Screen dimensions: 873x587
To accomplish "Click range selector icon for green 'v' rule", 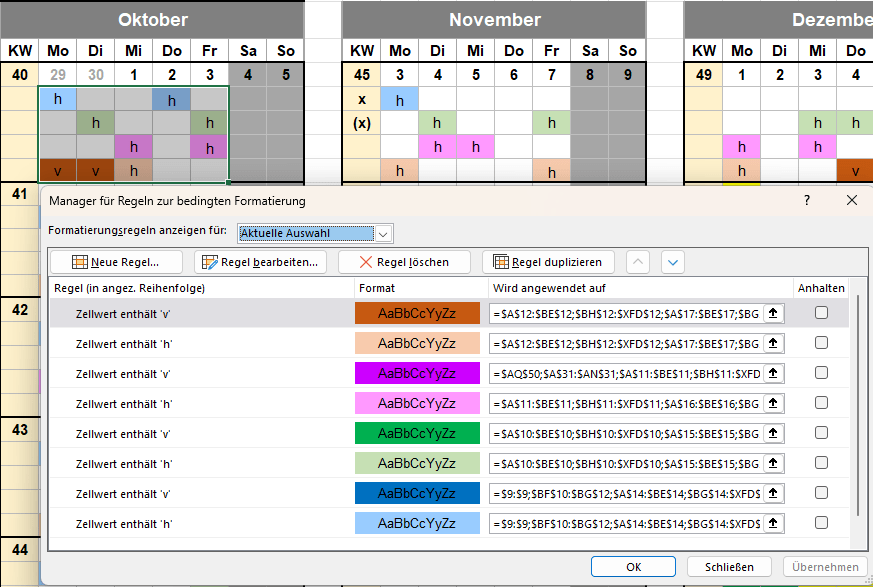I will pyautogui.click(x=774, y=433).
